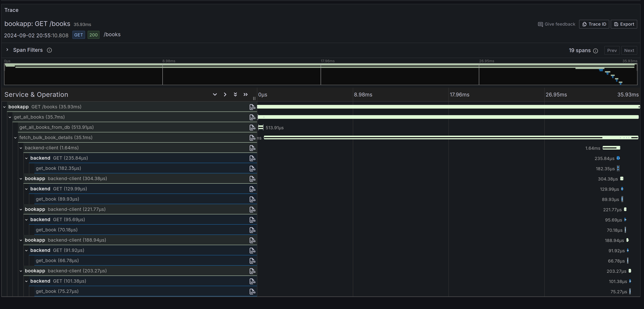
Task: Click the 1.64ms backend-client span bar
Action: point(611,148)
